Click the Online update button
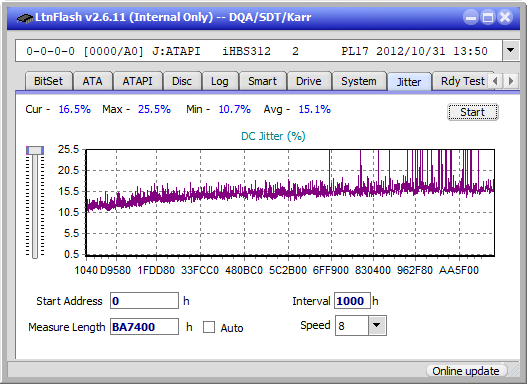Viewport: 527px width, 384px height. click(465, 371)
